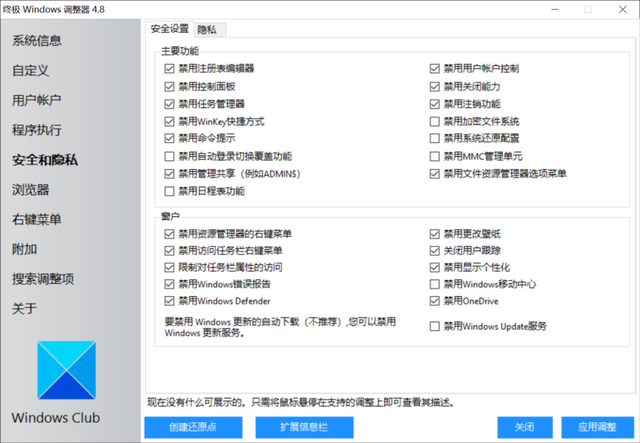Check 禁用日程表功能
Screen dimensions: 640x443
point(169,191)
